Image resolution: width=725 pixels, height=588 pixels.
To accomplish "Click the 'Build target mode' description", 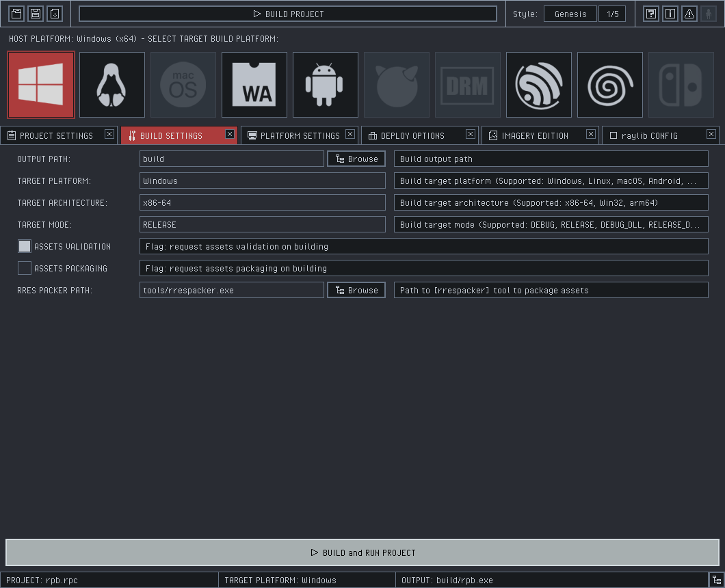I will [x=551, y=225].
